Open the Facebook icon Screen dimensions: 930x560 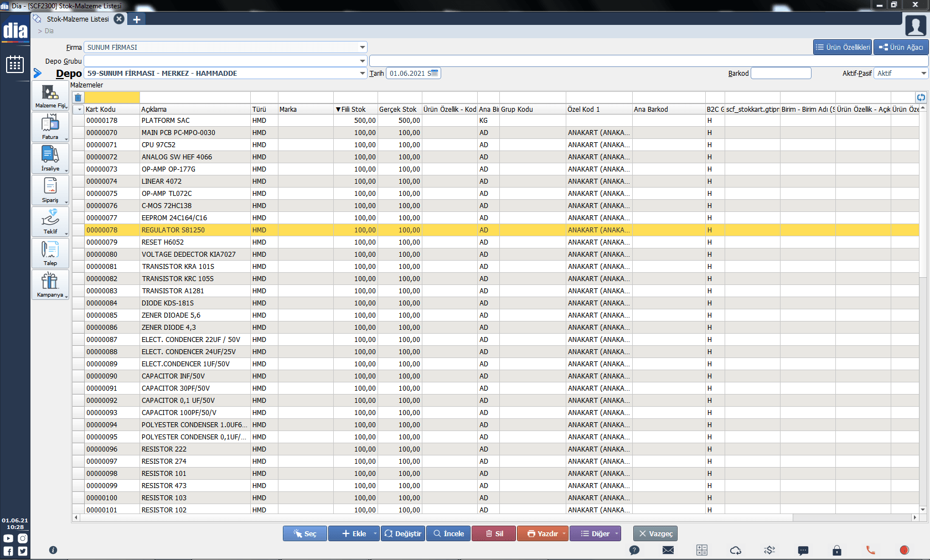(8, 551)
